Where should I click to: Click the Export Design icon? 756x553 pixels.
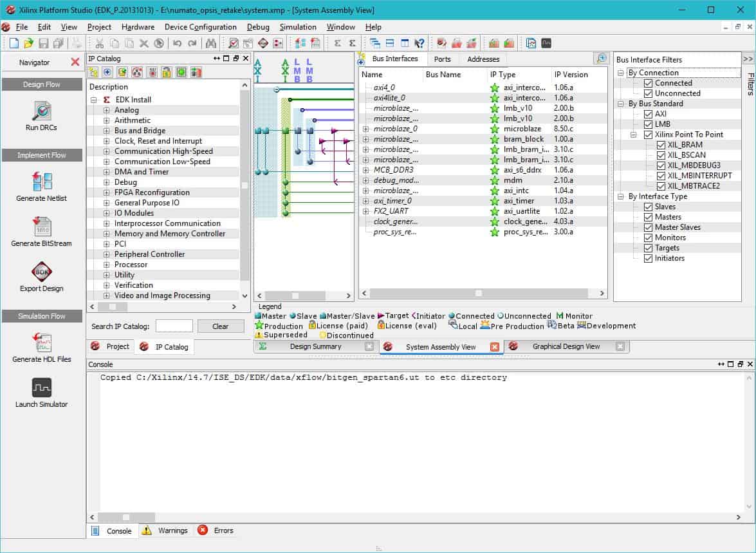point(41,272)
